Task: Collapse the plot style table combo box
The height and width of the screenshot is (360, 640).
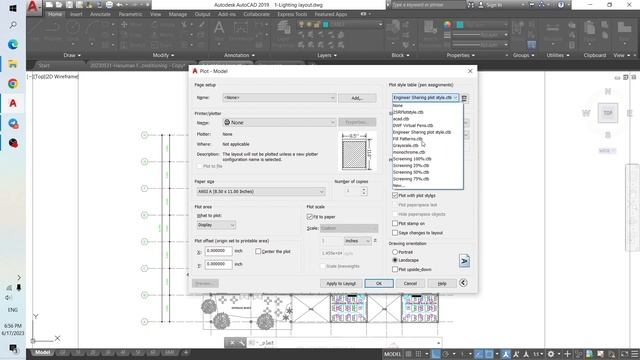Action: (455, 98)
